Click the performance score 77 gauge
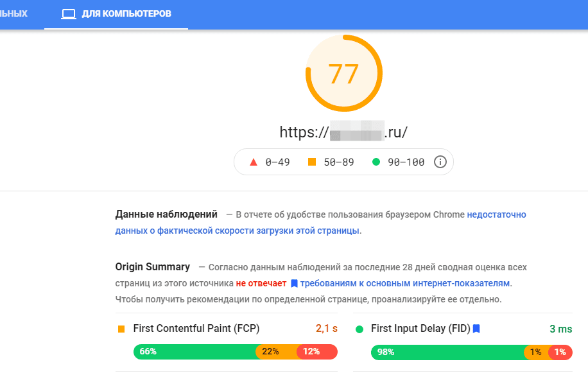The height and width of the screenshot is (382, 588). coord(343,73)
